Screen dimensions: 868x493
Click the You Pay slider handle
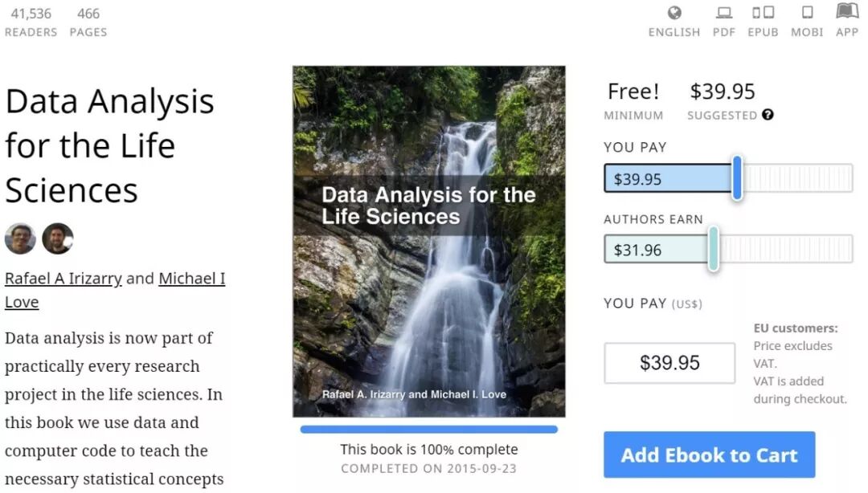click(737, 178)
